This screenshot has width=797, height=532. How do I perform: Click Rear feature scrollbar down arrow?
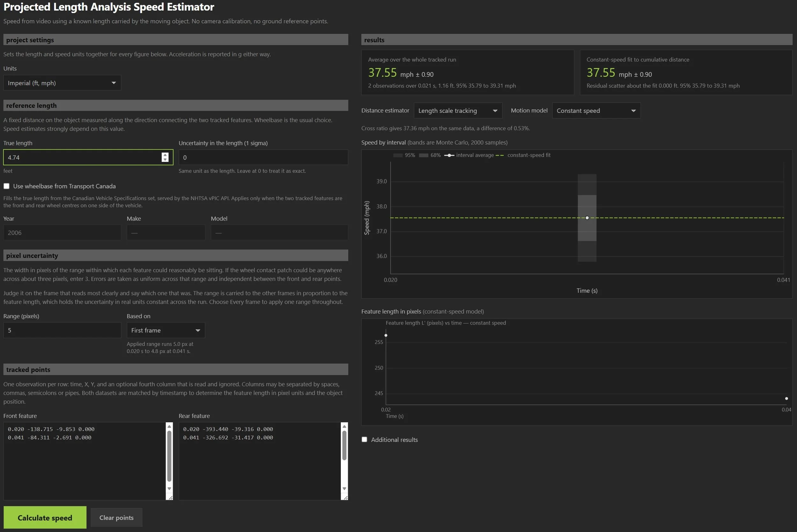point(344,488)
